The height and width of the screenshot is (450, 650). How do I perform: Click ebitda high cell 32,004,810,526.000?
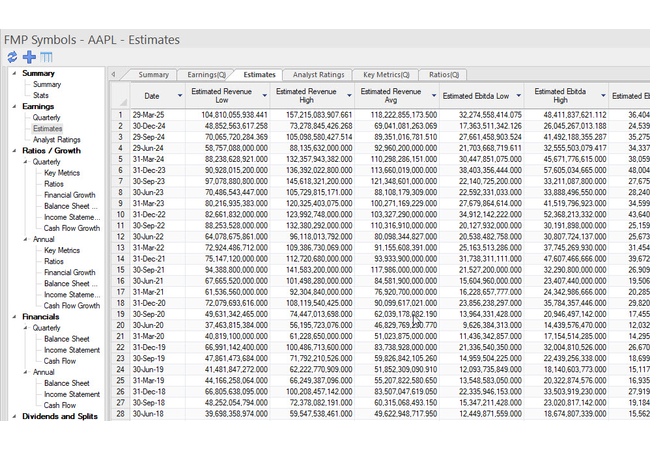(566, 347)
